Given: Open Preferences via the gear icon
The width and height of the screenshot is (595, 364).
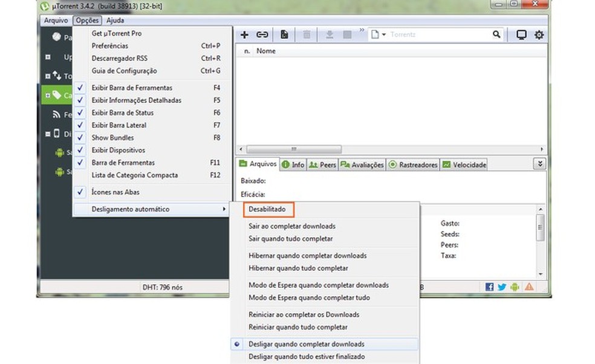Looking at the screenshot, I should pyautogui.click(x=539, y=35).
